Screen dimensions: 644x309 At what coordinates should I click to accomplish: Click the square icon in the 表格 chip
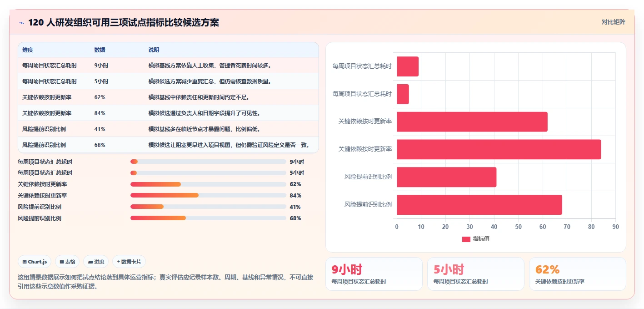[x=62, y=262]
